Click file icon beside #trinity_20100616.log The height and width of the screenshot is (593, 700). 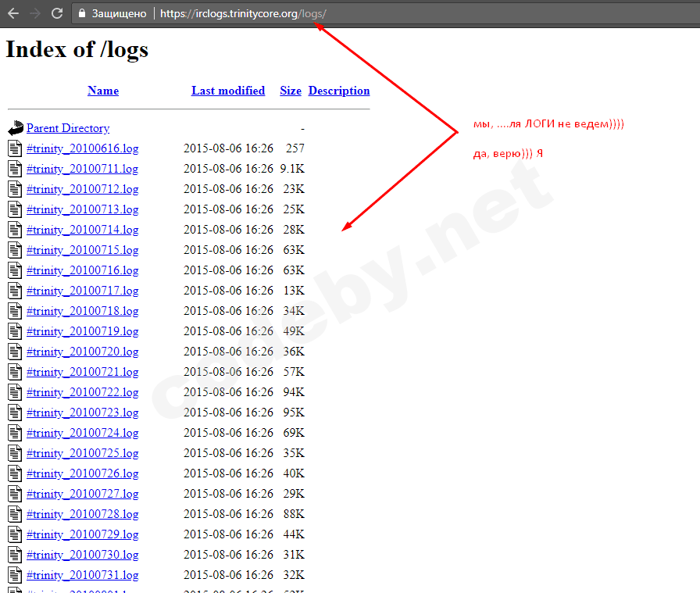[x=15, y=148]
